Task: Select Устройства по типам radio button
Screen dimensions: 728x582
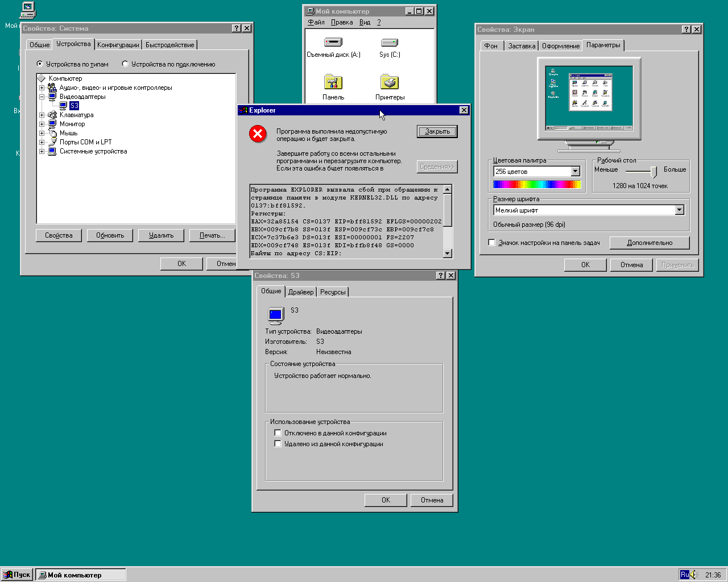Action: tap(40, 64)
